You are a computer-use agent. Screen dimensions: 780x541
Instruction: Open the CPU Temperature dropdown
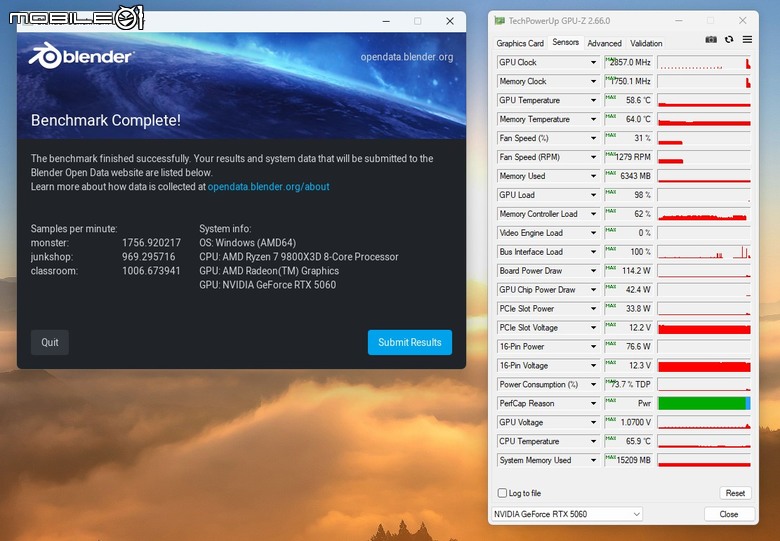593,441
